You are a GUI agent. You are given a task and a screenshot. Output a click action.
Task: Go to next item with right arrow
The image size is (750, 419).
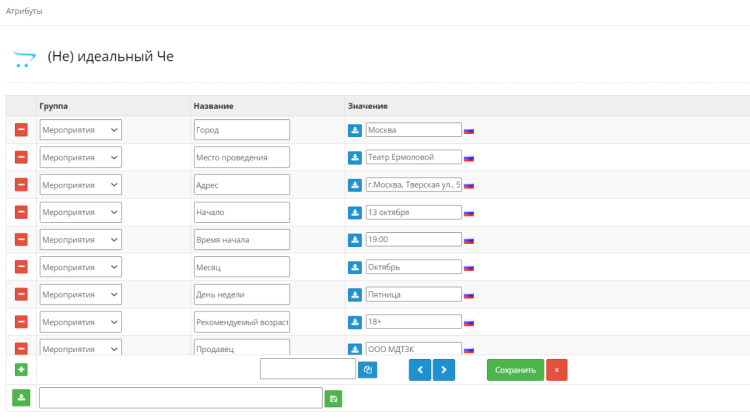(444, 370)
